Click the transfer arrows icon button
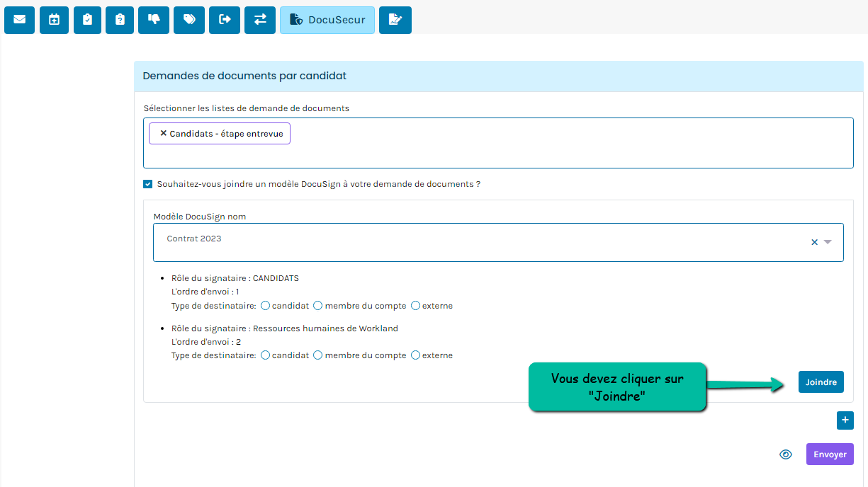 [260, 20]
